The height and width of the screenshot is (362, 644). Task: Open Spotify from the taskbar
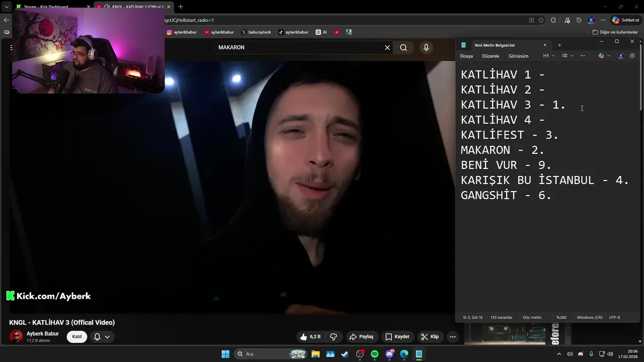pyautogui.click(x=374, y=354)
